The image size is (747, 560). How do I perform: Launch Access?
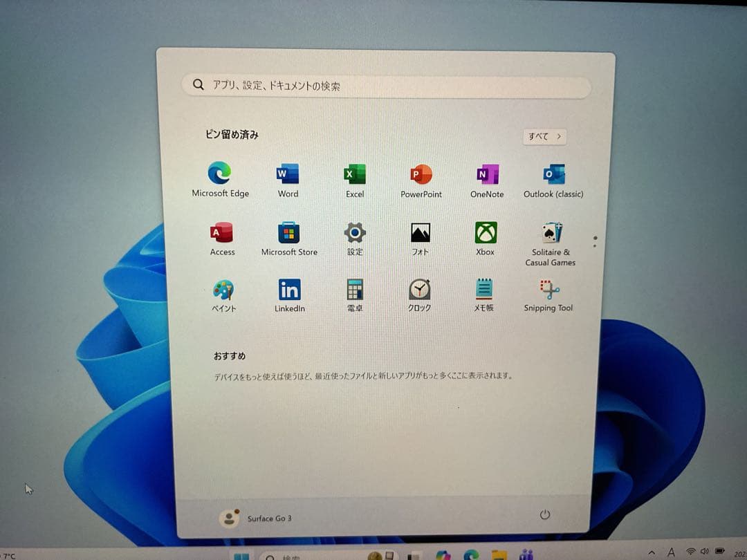click(222, 233)
